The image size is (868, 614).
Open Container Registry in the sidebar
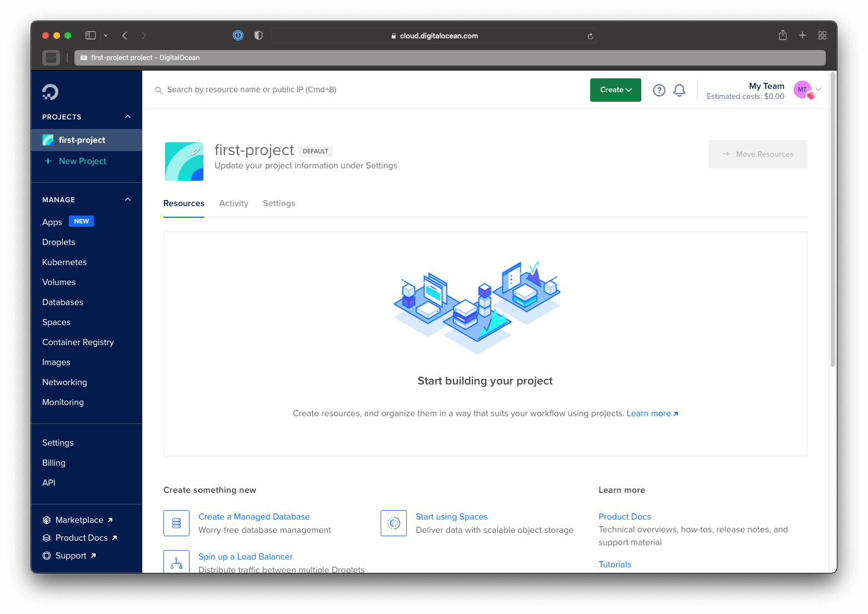click(78, 342)
